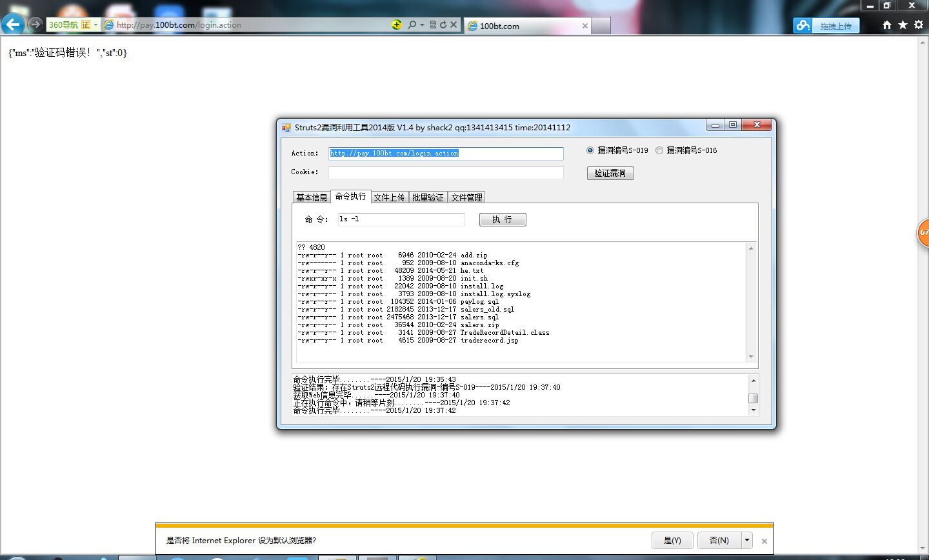
Task: Click the 360导航 certificate badge
Action: click(x=86, y=25)
